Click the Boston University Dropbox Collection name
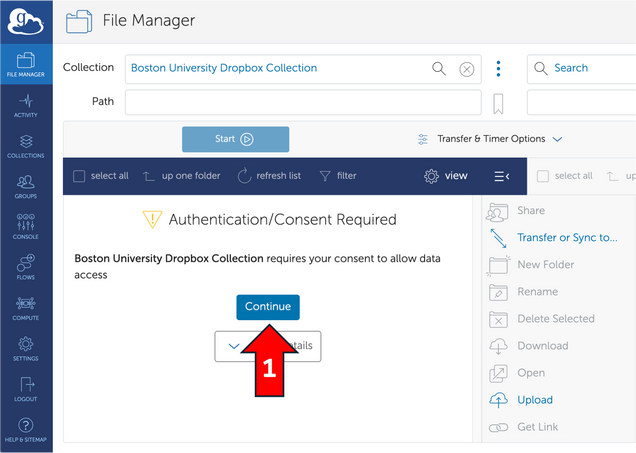 click(224, 68)
